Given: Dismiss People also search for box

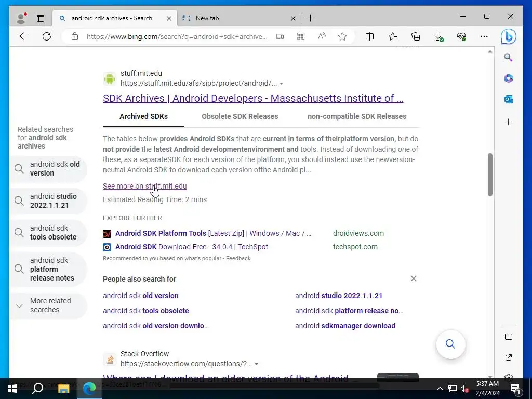Looking at the screenshot, I should (x=413, y=278).
